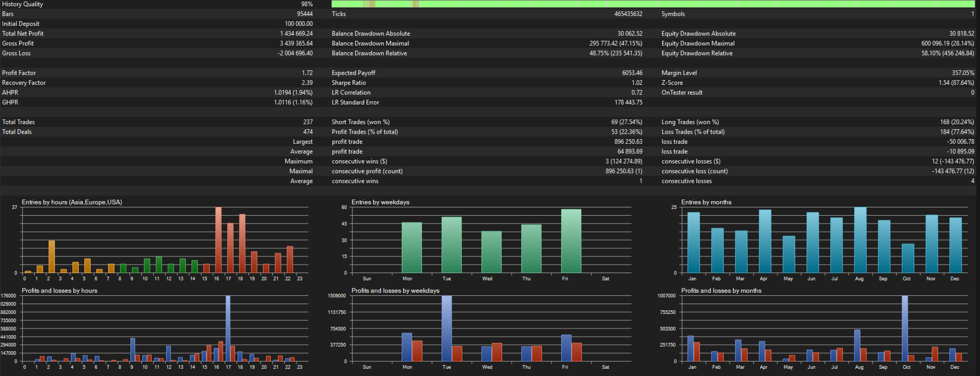Click the green History Quality bar
980x376 pixels.
652,4
